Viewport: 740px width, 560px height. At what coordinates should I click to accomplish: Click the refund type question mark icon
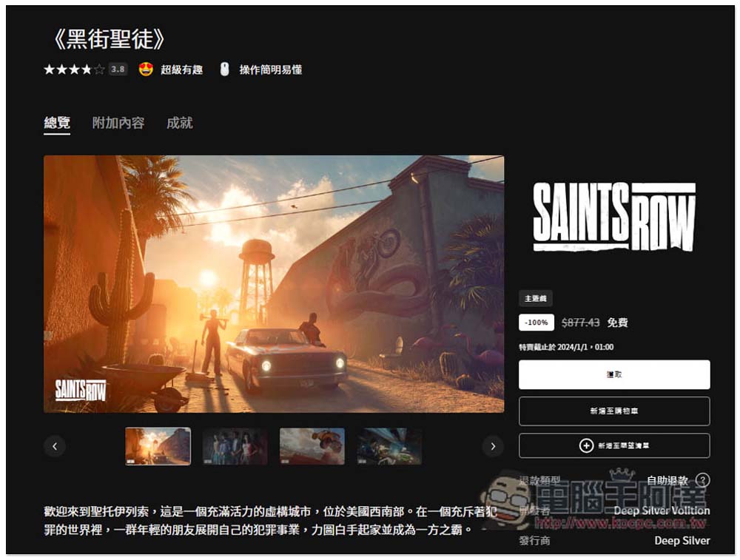pos(703,480)
